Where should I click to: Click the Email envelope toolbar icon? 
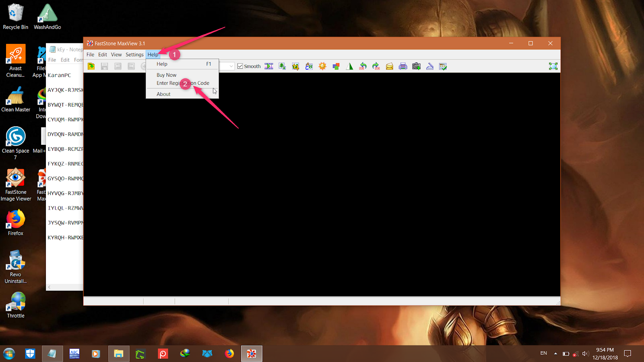390,66
